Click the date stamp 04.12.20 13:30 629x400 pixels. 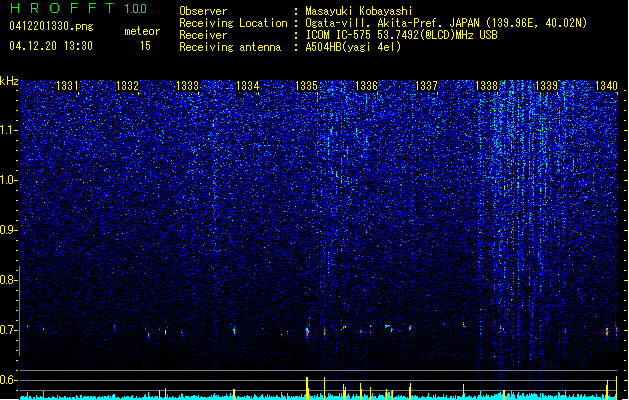pos(51,46)
